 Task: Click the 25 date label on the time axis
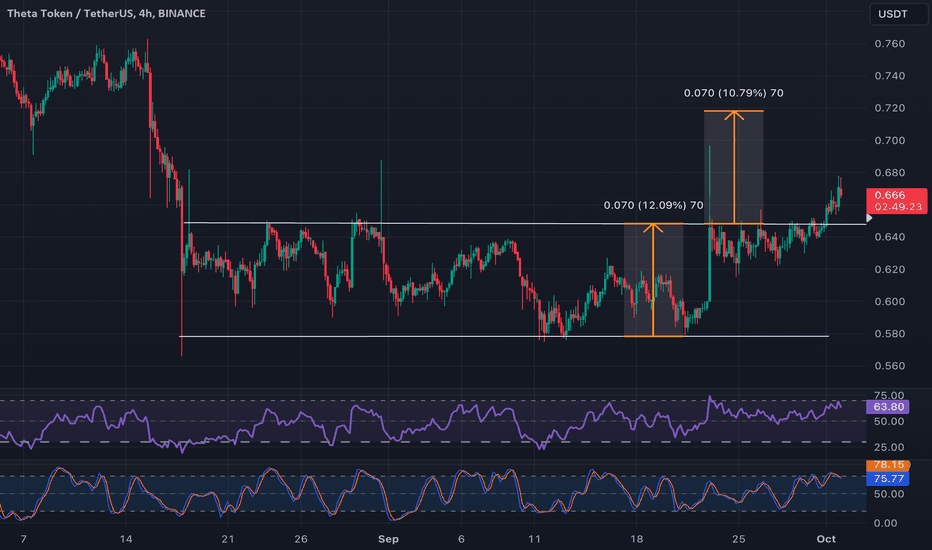tap(738, 539)
